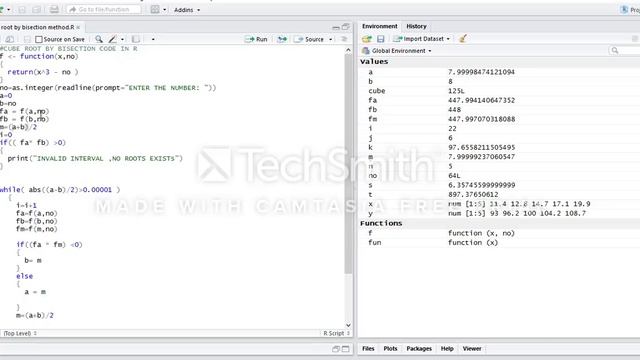Select variable fm value 447.997070318088
This screenshot has width=640, height=360.
point(499,119)
